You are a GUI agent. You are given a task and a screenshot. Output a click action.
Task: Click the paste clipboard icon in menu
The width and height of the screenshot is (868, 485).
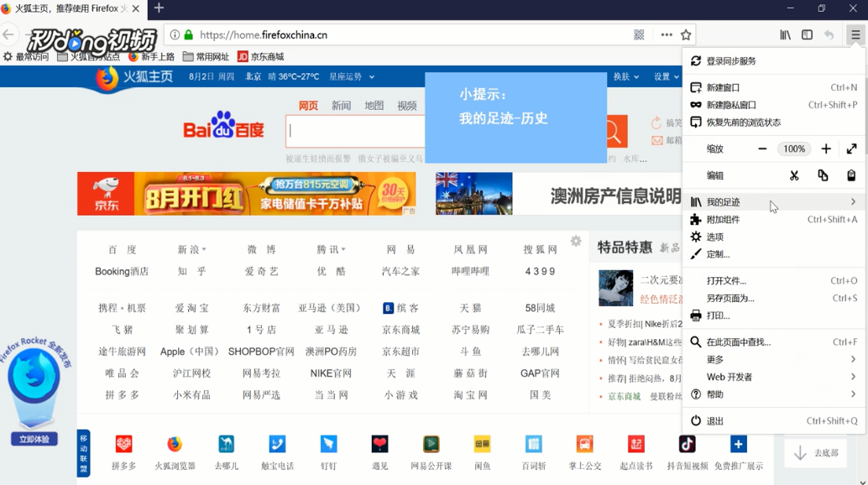coord(851,175)
